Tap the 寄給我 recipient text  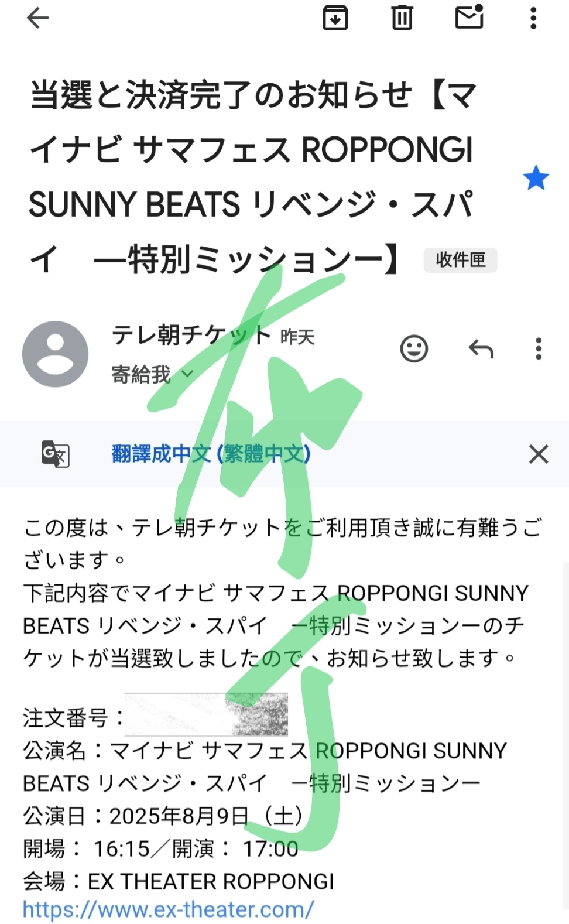coord(141,374)
